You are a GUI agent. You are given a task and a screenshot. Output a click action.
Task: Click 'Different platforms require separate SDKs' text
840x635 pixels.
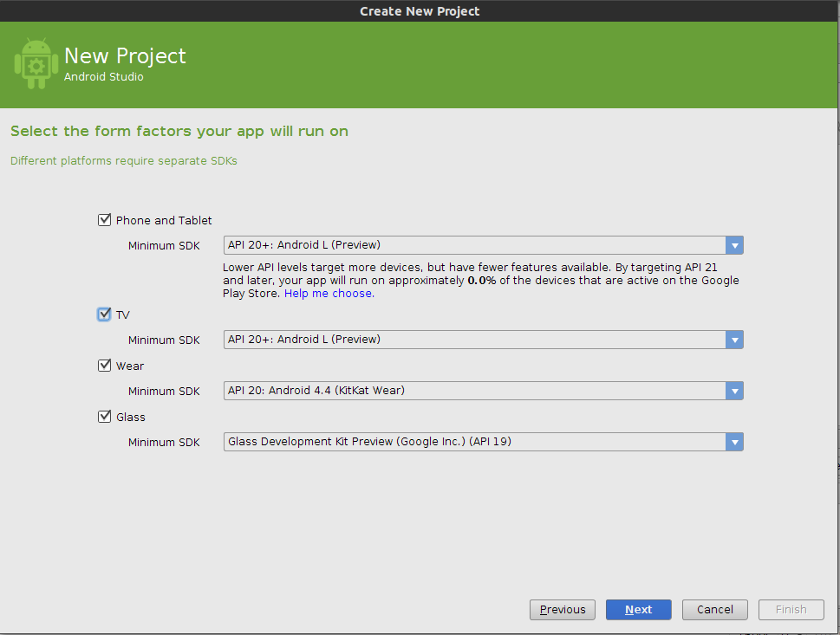pyautogui.click(x=124, y=160)
